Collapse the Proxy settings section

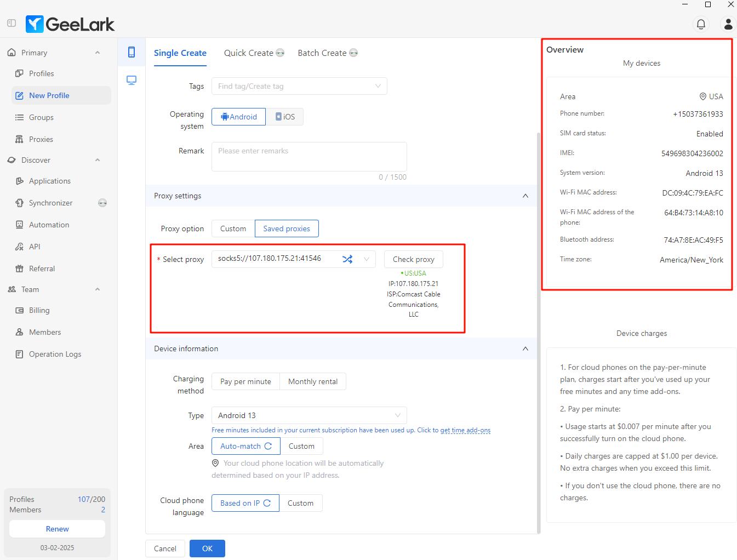525,196
